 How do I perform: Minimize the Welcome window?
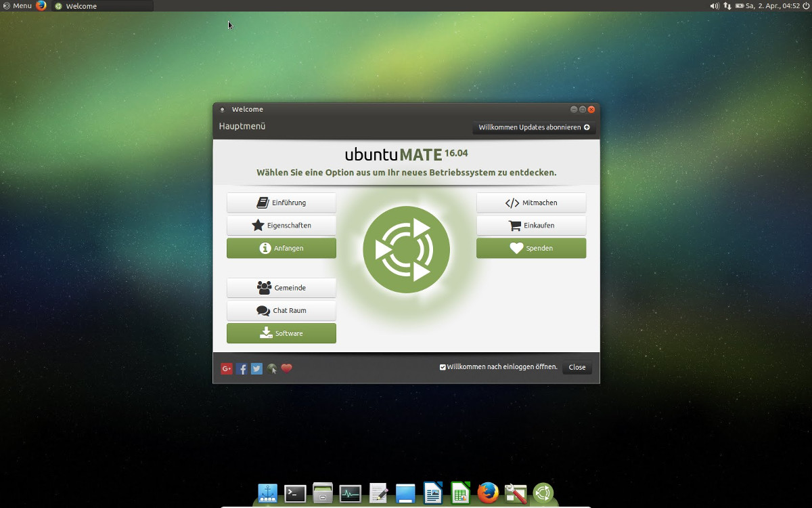tap(574, 109)
